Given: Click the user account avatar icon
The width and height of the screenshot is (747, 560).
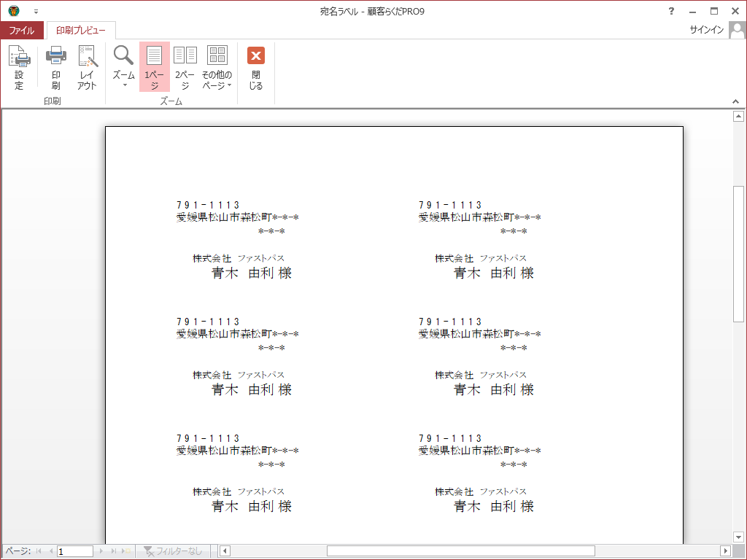Looking at the screenshot, I should [x=737, y=30].
